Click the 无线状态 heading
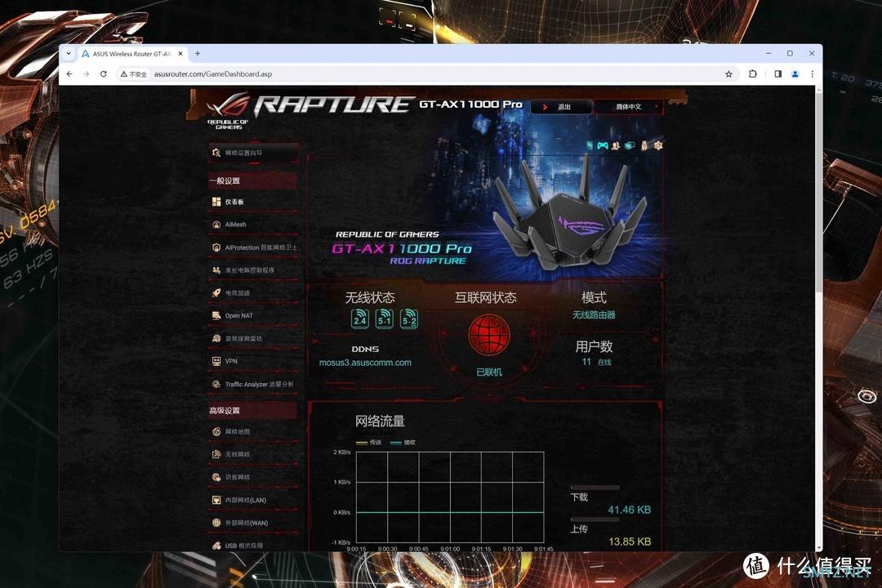This screenshot has height=588, width=882. pyautogui.click(x=370, y=297)
